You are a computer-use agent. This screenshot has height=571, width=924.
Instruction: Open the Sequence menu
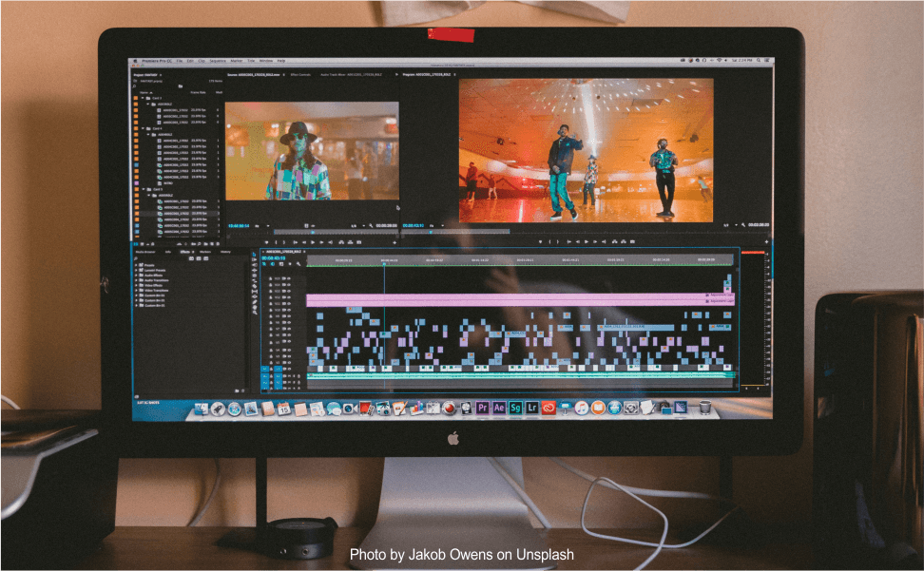pyautogui.click(x=218, y=61)
